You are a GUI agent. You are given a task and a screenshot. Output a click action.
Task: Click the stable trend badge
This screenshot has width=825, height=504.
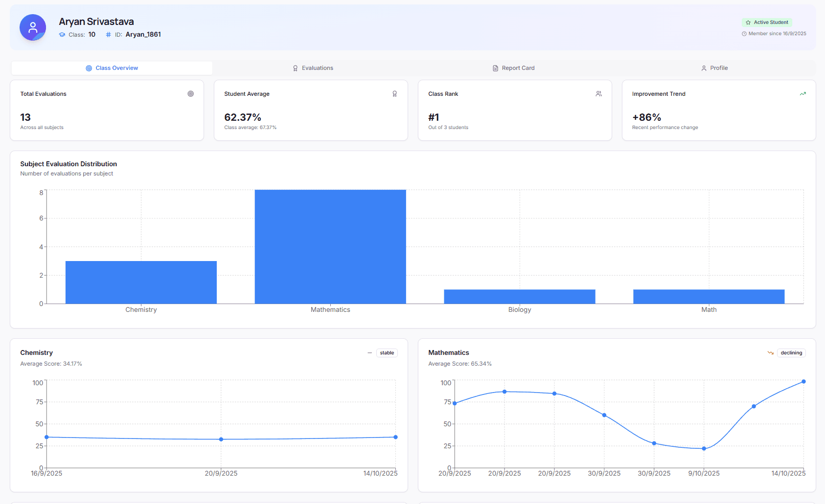coord(387,353)
